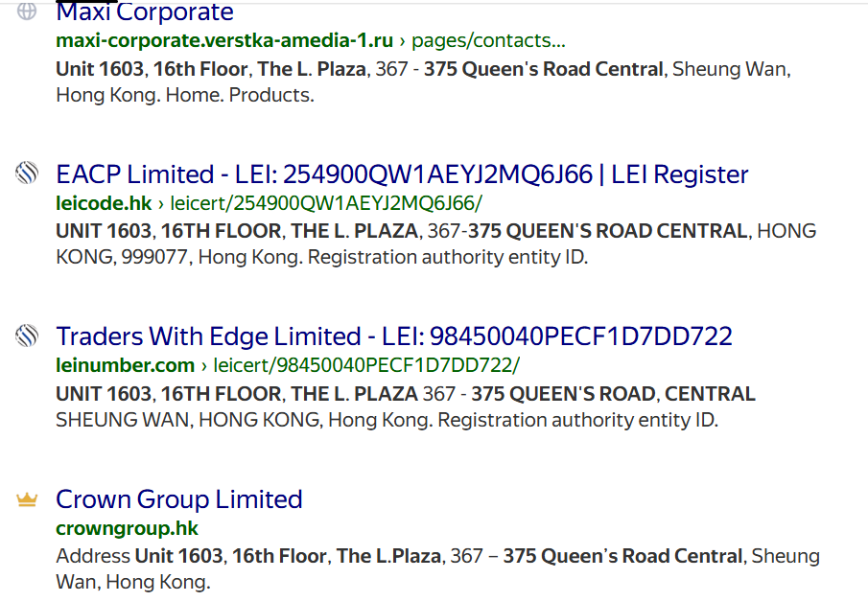This screenshot has width=868, height=602.
Task: Click the Maxi Corporate address snippet text
Action: pyautogui.click(x=424, y=81)
